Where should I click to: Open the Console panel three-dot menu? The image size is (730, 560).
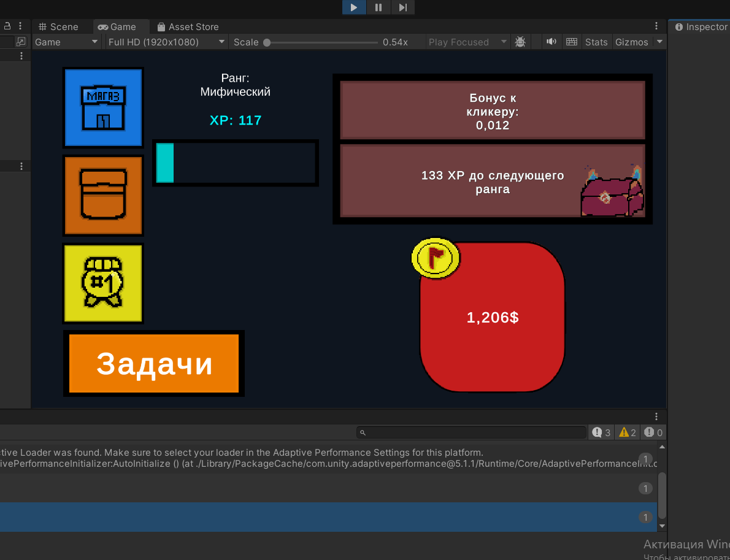(x=656, y=416)
